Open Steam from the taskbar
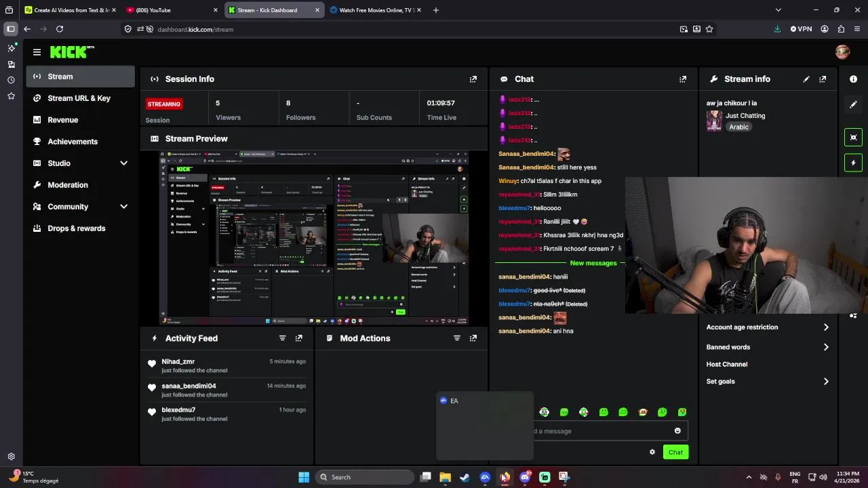This screenshot has width=868, height=488. click(x=465, y=477)
